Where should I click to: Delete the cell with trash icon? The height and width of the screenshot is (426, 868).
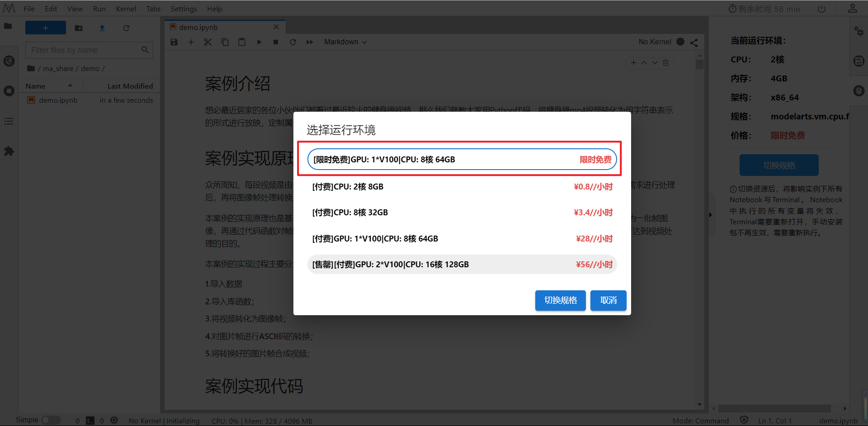(665, 63)
